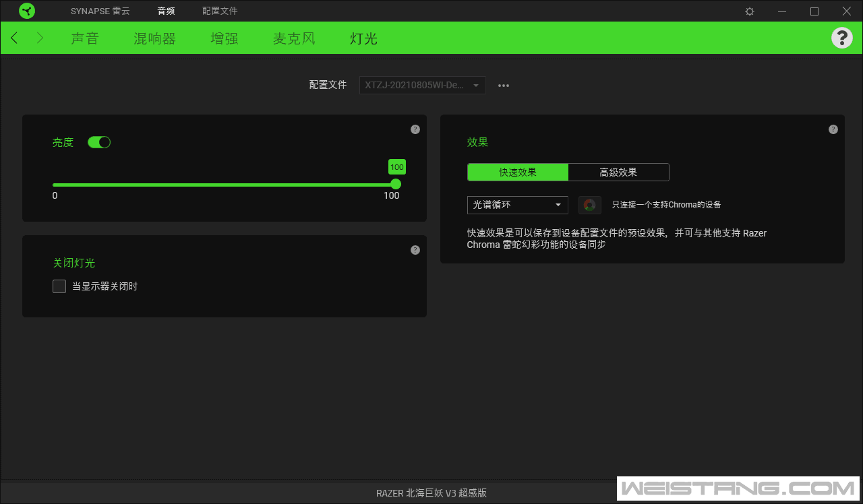Open profile options three-dots menu
Image resolution: width=863 pixels, height=504 pixels.
tap(504, 86)
